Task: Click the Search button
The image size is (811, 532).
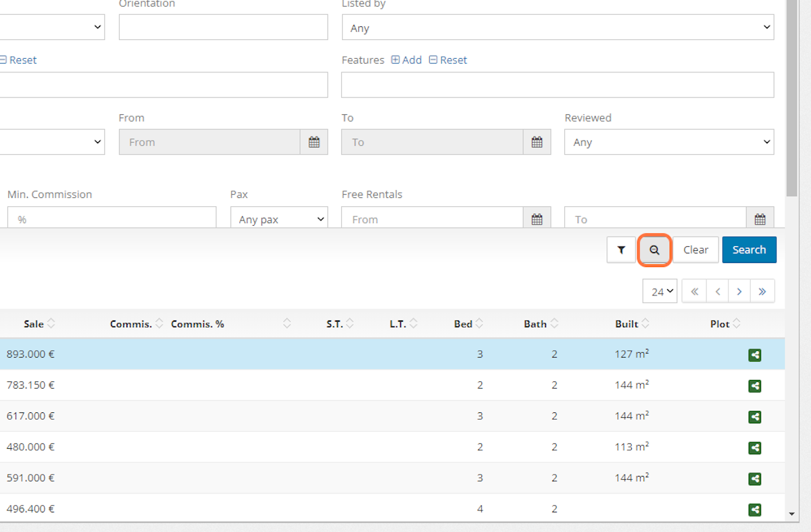Action: tap(749, 249)
